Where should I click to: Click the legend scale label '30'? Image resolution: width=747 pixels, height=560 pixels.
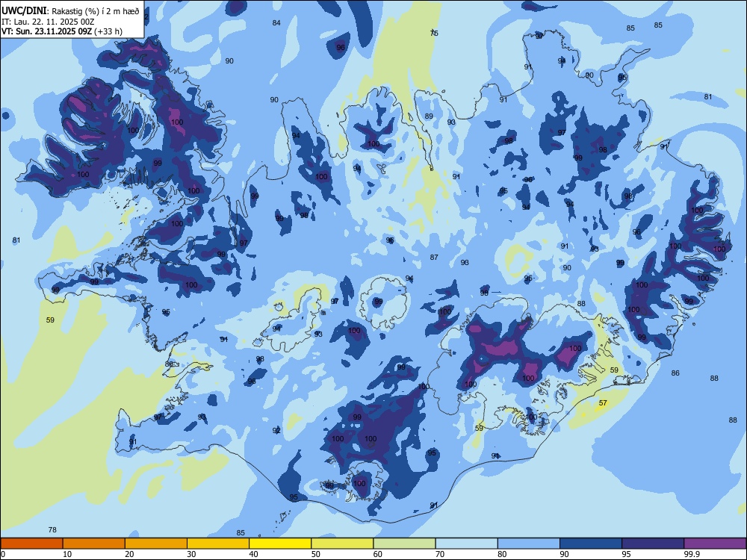click(x=191, y=554)
